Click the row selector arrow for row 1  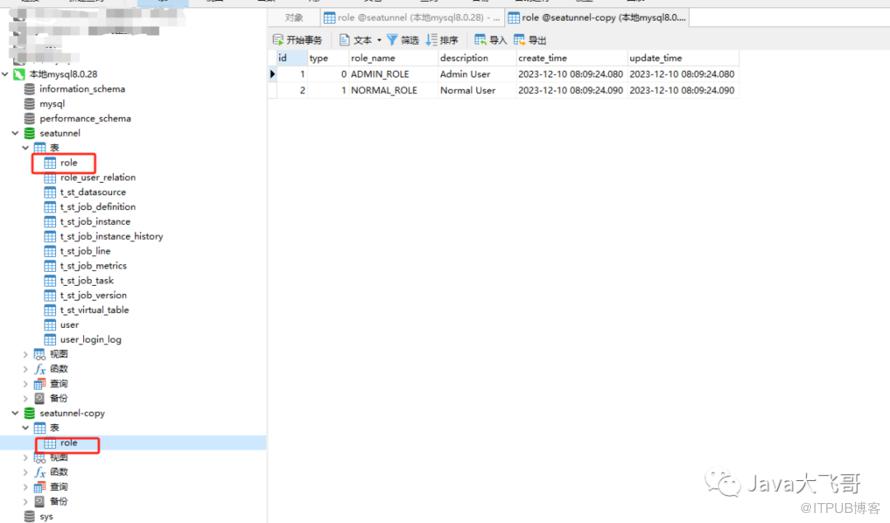[272, 74]
